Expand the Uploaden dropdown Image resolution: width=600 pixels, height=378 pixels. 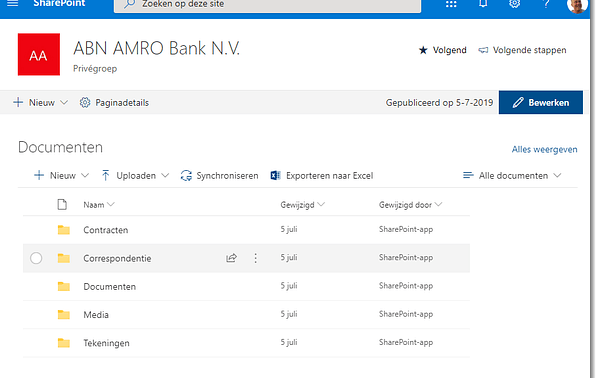pos(165,176)
